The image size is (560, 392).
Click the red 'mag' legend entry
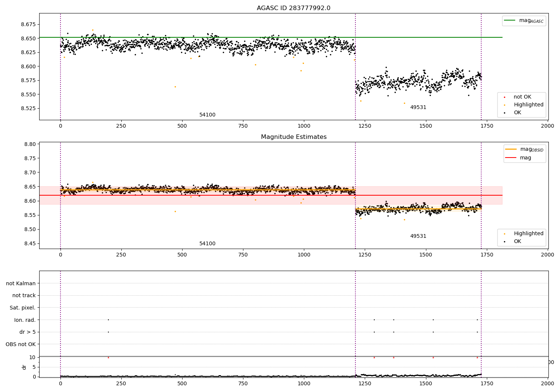click(x=518, y=158)
